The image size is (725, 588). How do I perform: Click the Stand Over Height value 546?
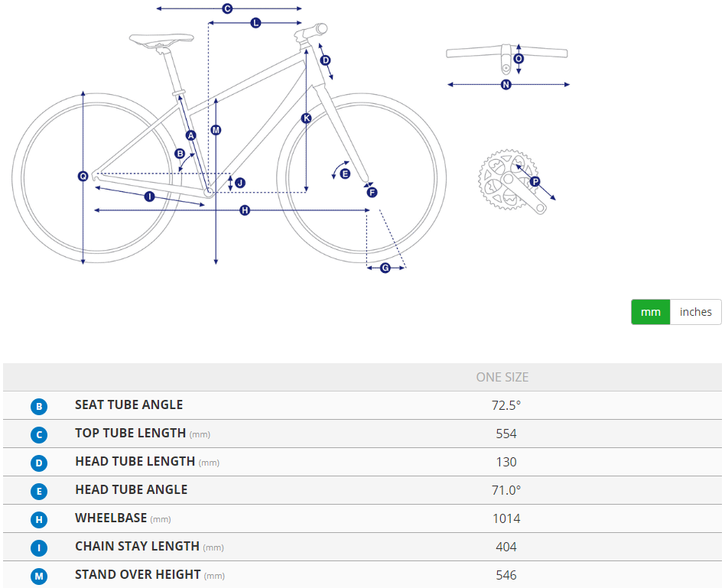click(x=506, y=575)
